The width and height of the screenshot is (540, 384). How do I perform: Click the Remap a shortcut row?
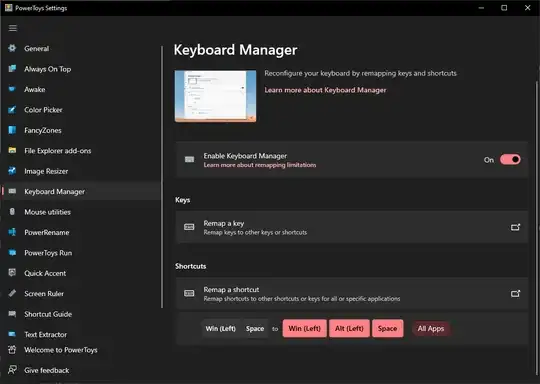tap(352, 293)
